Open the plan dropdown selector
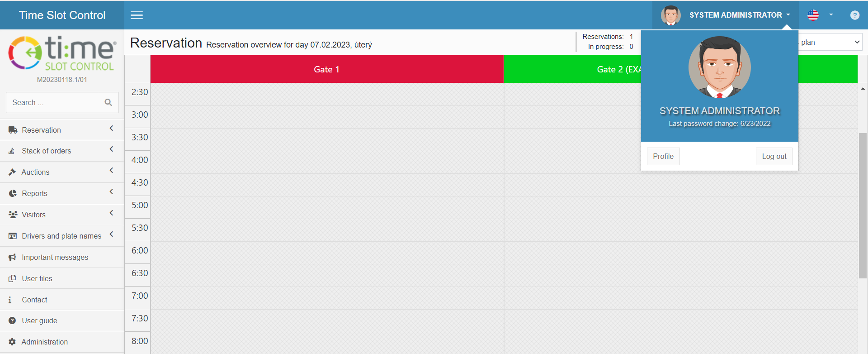Image resolution: width=868 pixels, height=354 pixels. tap(830, 42)
